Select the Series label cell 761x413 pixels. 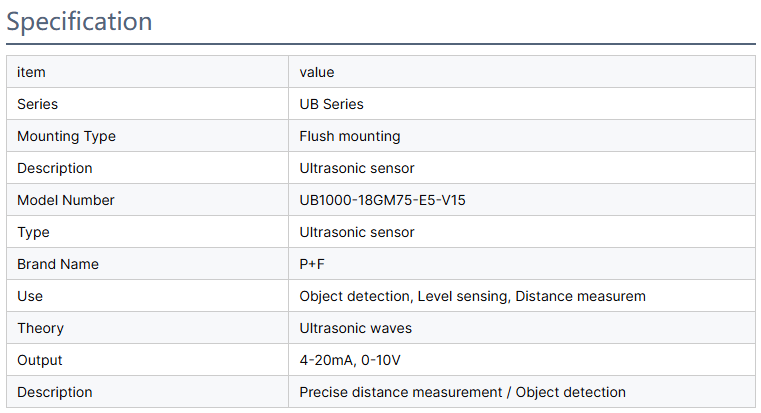pyautogui.click(x=38, y=104)
